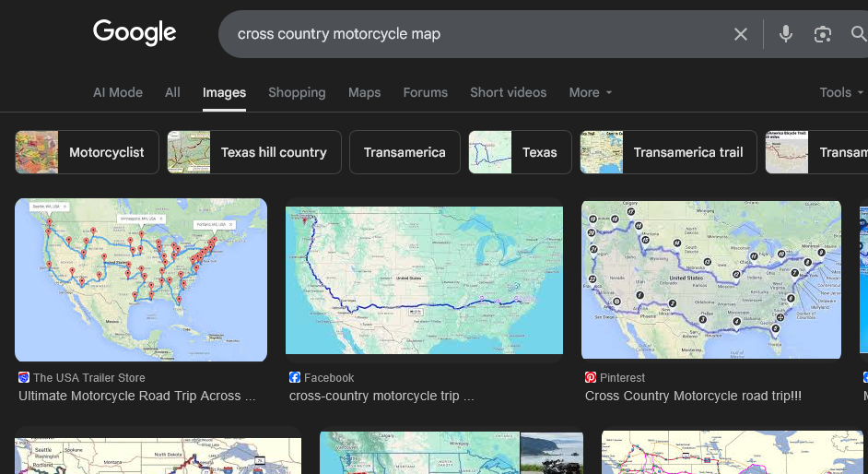
Task: Open 'cross-country motorcycle trip' title link
Action: coord(381,396)
